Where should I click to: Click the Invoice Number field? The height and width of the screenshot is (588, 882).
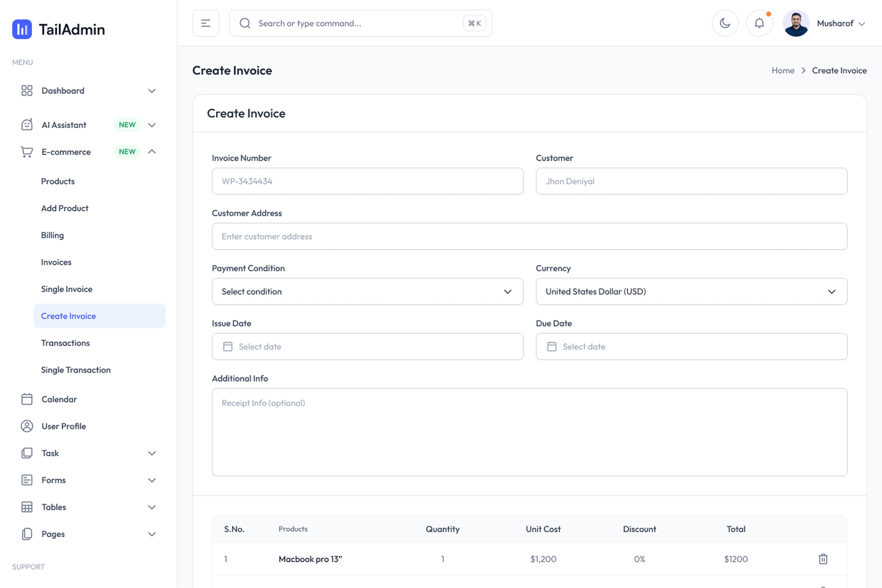click(368, 181)
